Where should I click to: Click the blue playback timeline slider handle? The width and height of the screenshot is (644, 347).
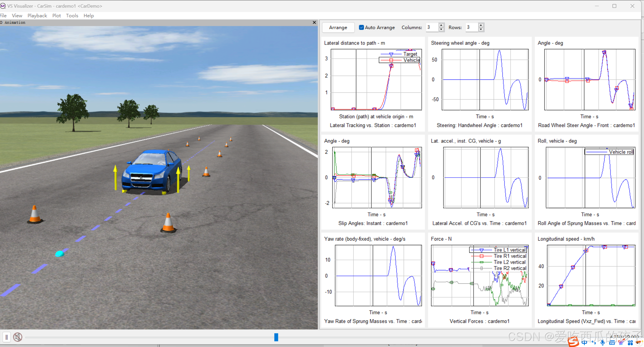coord(276,337)
